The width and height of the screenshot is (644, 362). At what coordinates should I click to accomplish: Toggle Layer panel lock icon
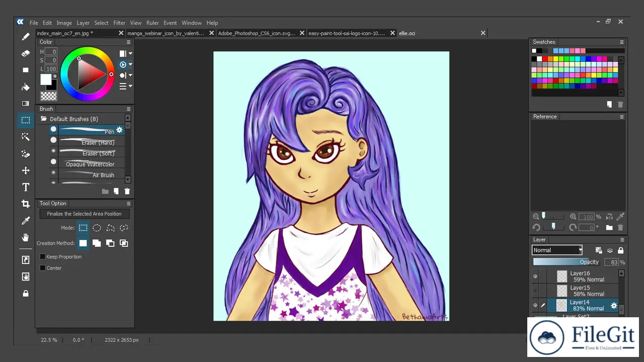click(620, 250)
